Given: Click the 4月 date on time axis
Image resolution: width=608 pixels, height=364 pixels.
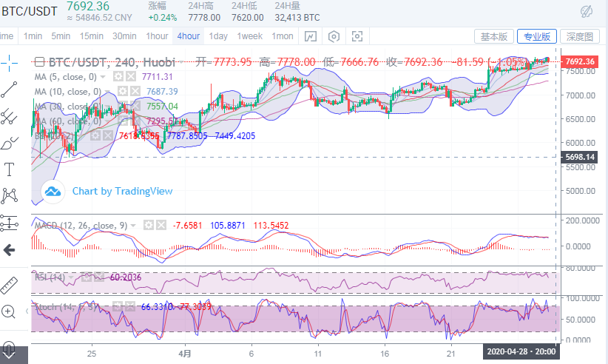Looking at the screenshot, I should 185,354.
